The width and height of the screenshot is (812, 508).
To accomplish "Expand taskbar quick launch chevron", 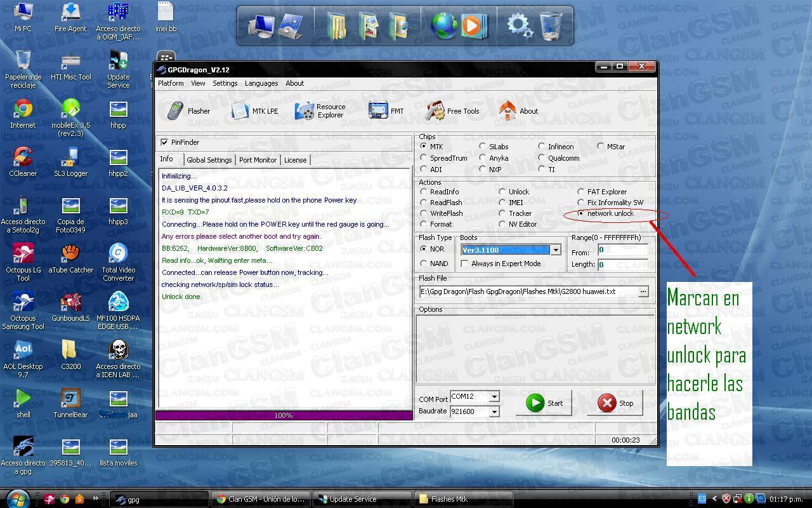I will 96,498.
